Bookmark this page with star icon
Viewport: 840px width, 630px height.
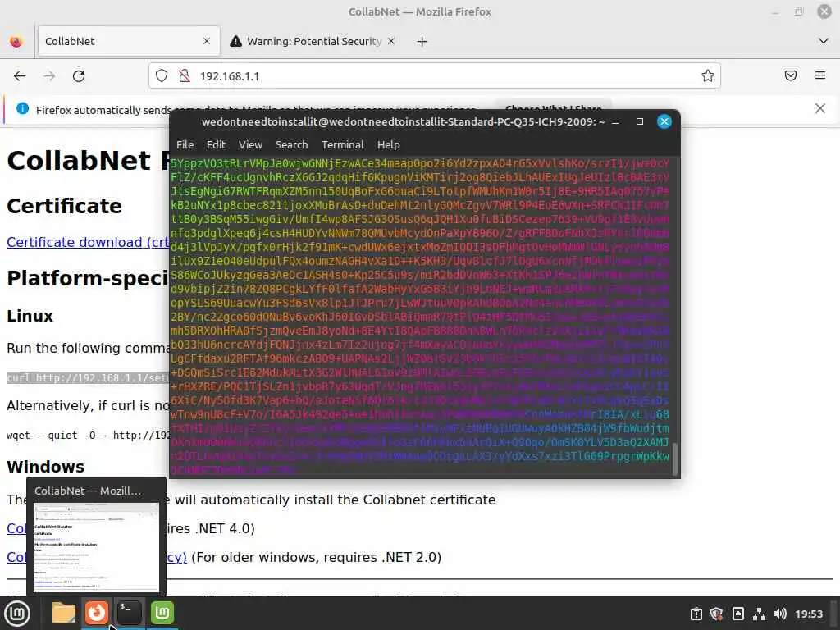(708, 76)
